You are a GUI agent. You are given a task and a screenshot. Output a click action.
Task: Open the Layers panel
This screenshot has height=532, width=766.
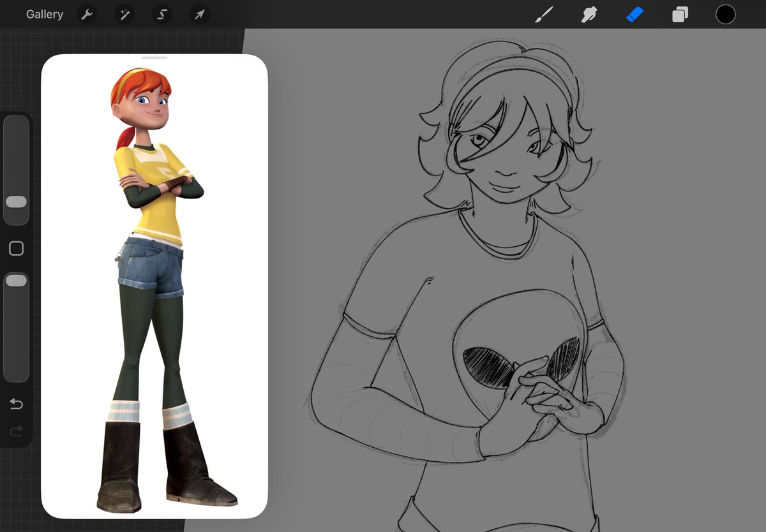[x=680, y=14]
